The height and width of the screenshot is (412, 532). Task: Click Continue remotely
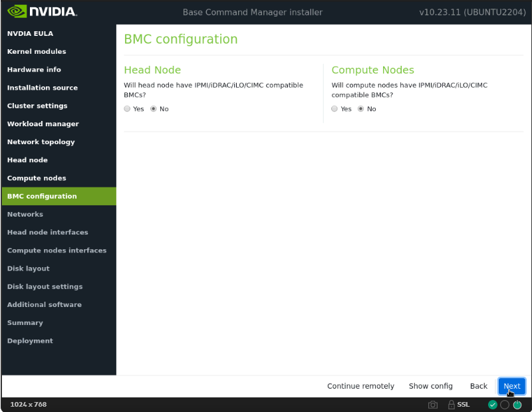(x=360, y=386)
